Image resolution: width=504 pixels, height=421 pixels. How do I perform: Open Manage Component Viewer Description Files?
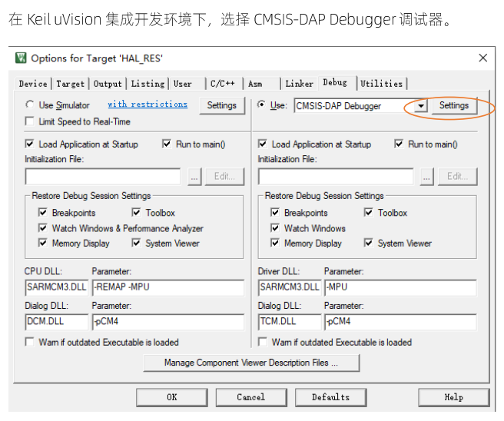tap(251, 363)
